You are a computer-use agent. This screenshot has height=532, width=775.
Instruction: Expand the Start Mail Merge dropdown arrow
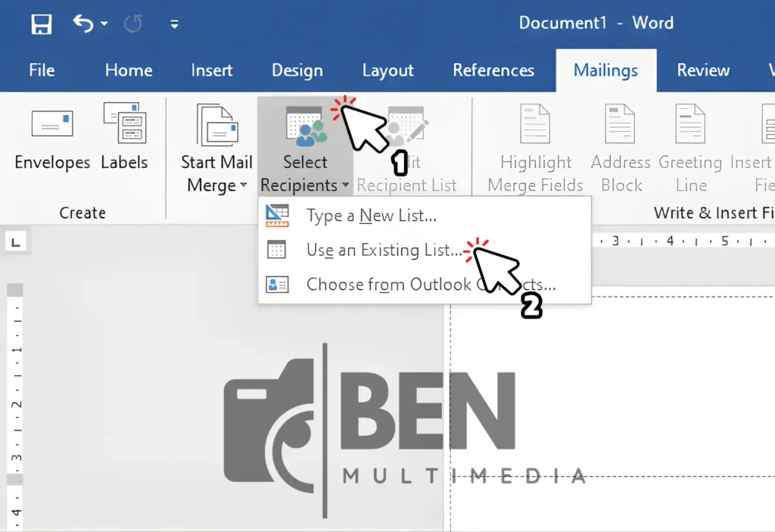243,185
